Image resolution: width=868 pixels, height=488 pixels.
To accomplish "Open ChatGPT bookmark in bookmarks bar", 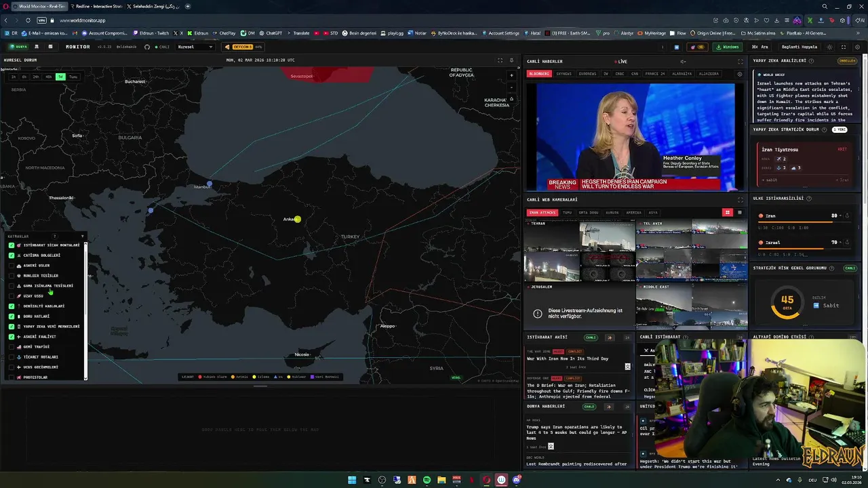I will [x=271, y=33].
